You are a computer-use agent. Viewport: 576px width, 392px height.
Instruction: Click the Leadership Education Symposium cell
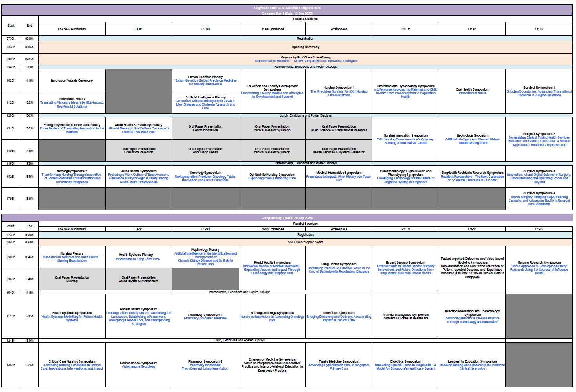click(472, 365)
